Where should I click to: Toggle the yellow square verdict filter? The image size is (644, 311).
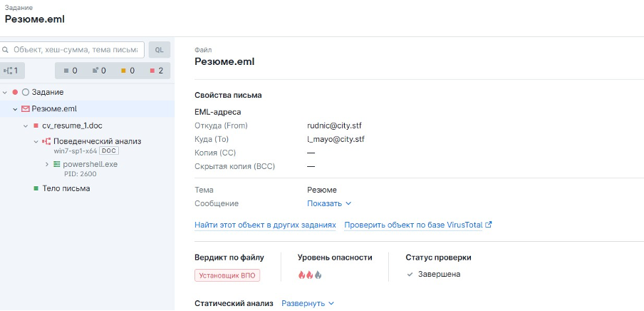click(128, 71)
